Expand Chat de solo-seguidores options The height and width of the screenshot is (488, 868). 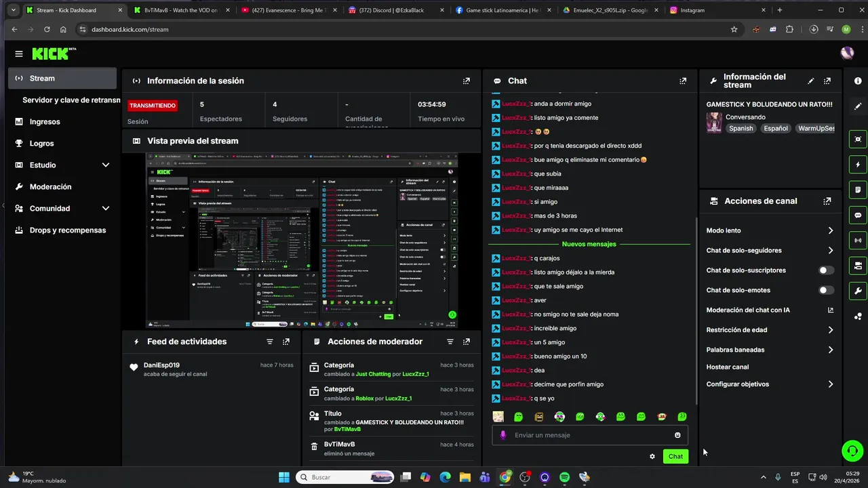831,251
